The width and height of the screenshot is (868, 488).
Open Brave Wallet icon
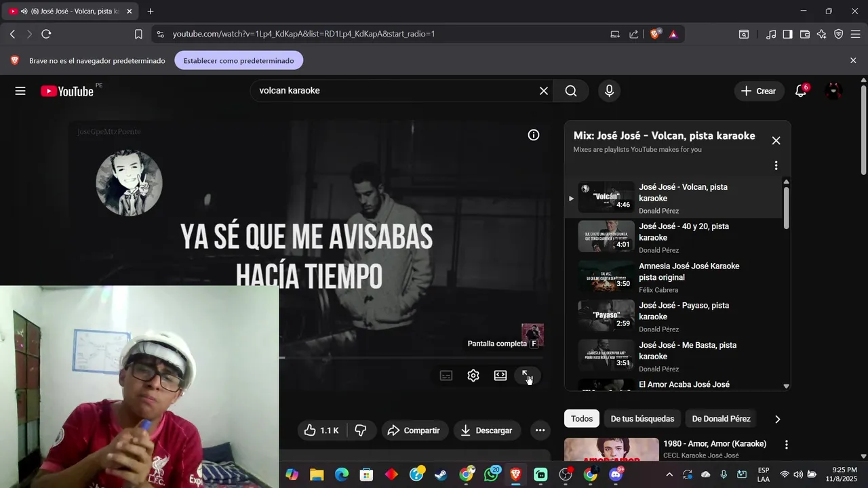[x=805, y=34]
